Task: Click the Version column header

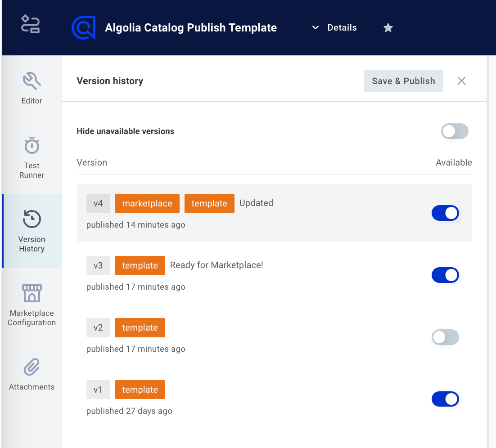Action: (x=92, y=162)
